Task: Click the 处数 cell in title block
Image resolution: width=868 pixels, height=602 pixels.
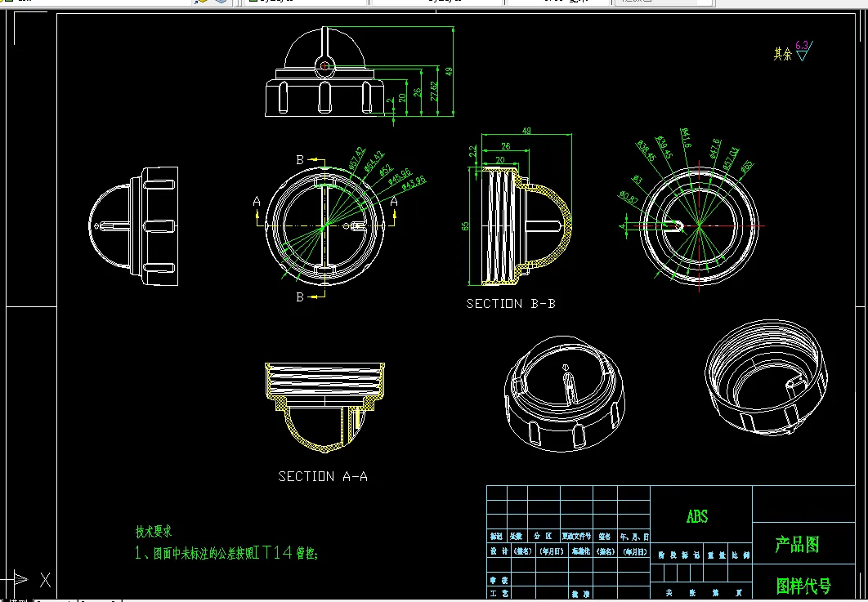Action: tap(517, 536)
